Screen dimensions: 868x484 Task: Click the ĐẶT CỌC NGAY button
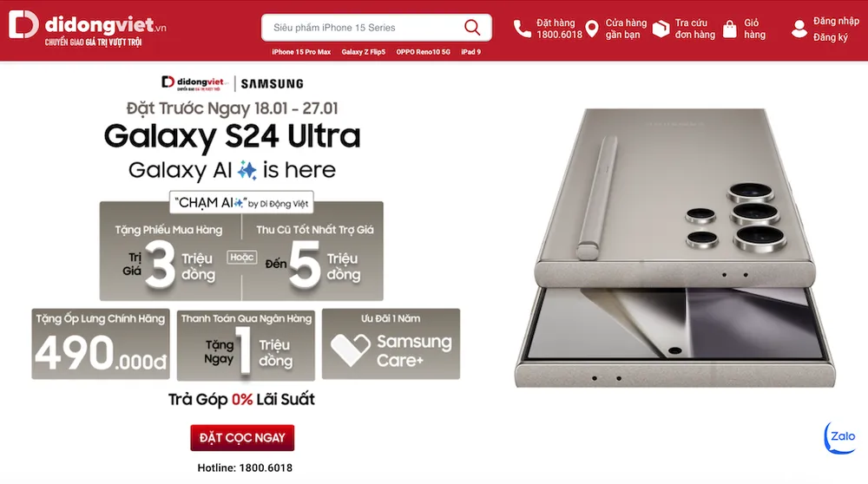[242, 437]
